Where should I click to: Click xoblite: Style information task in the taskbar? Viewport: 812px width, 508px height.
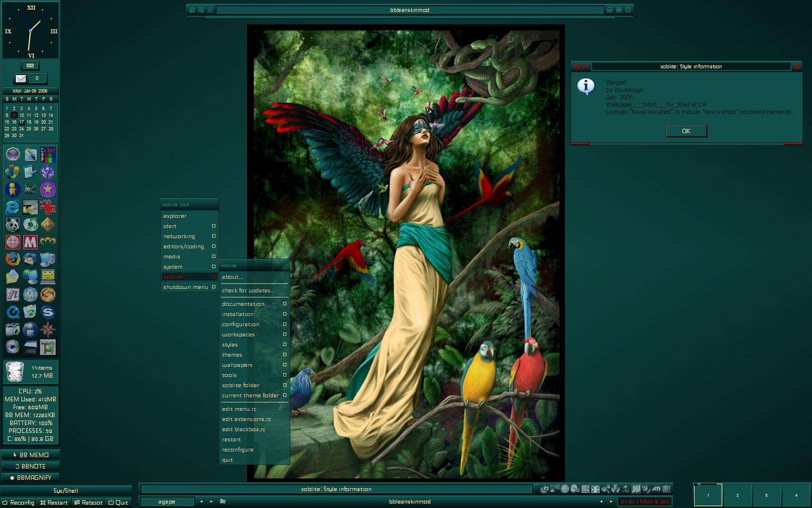pos(336,489)
